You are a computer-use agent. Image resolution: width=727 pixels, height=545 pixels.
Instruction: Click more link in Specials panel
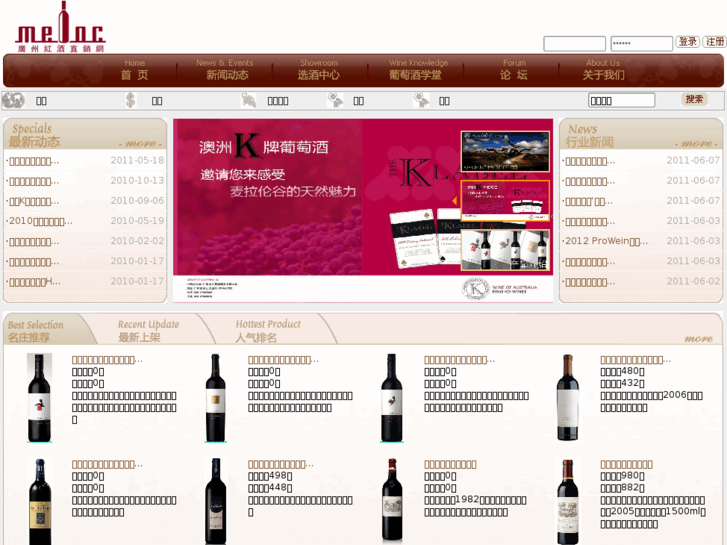140,143
